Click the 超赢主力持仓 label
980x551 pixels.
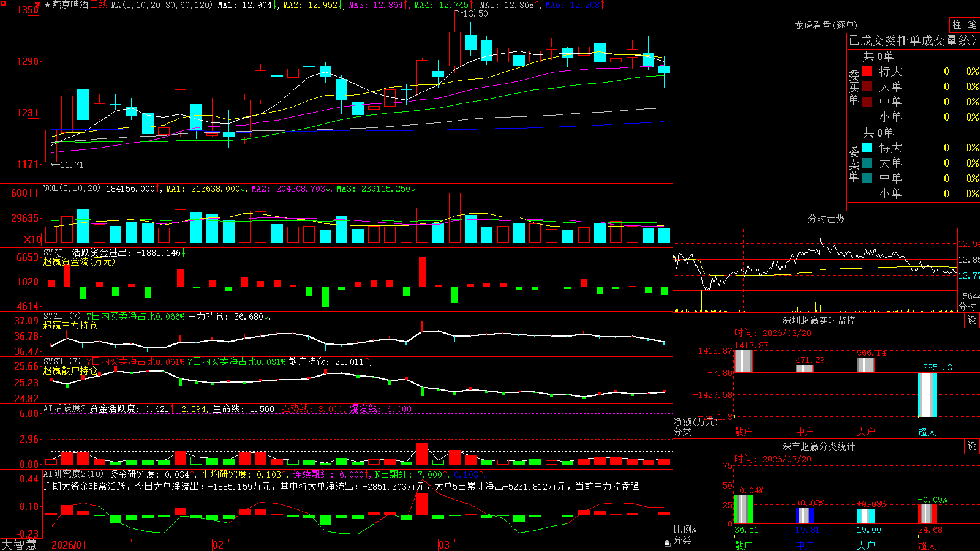(70, 325)
